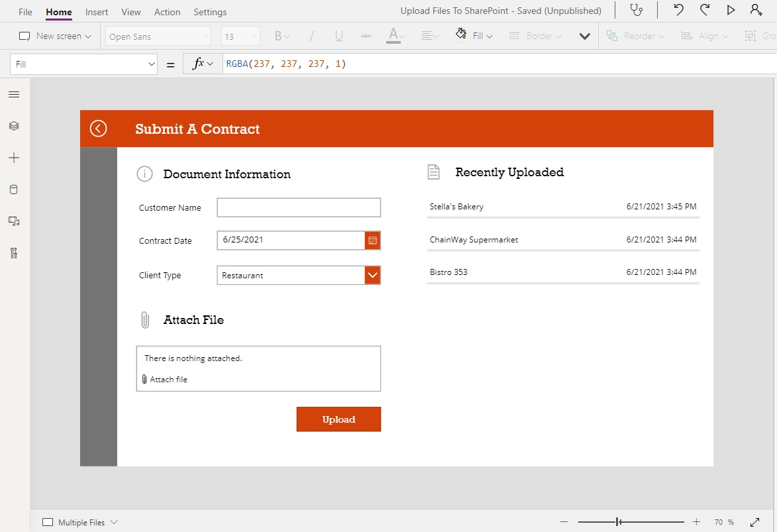Switch to the Insert menu tab

tap(96, 11)
